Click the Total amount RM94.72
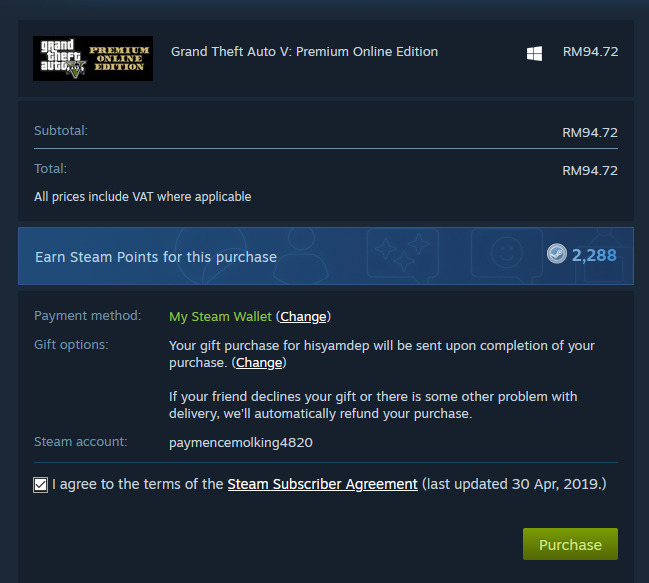The height and width of the screenshot is (583, 649). click(590, 170)
